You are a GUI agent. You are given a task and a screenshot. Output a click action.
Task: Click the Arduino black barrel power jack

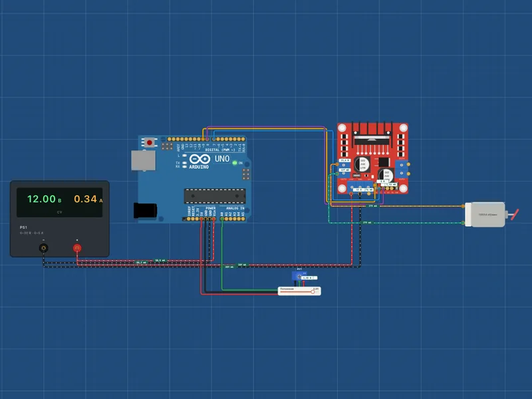click(x=145, y=210)
